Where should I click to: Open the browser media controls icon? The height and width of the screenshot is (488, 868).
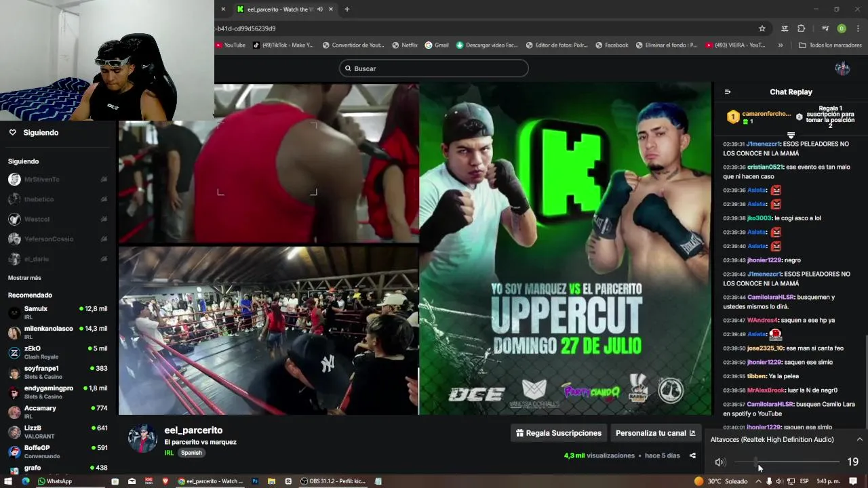pos(825,28)
